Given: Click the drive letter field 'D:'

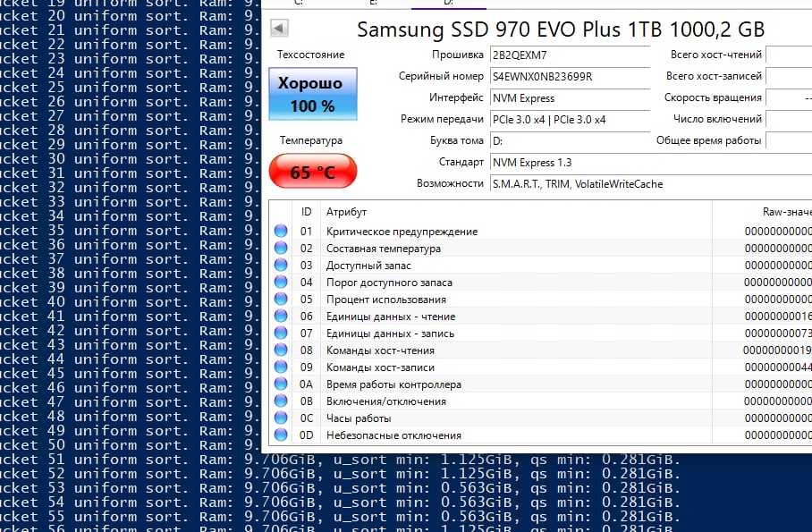Looking at the screenshot, I should (570, 141).
